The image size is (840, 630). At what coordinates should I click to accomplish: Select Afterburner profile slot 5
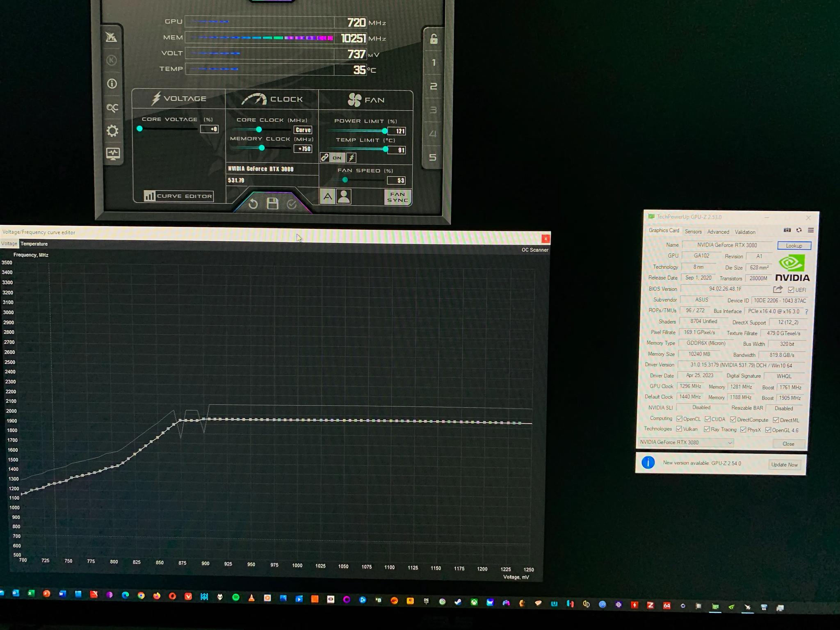[x=433, y=157]
